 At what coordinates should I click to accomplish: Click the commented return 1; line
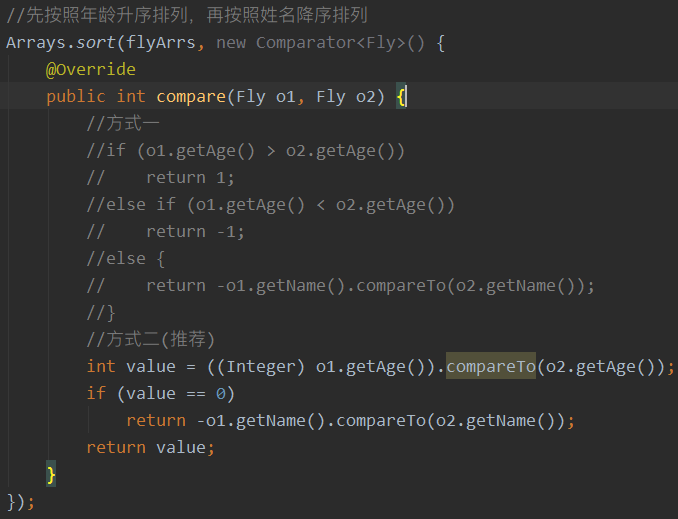pos(160,178)
